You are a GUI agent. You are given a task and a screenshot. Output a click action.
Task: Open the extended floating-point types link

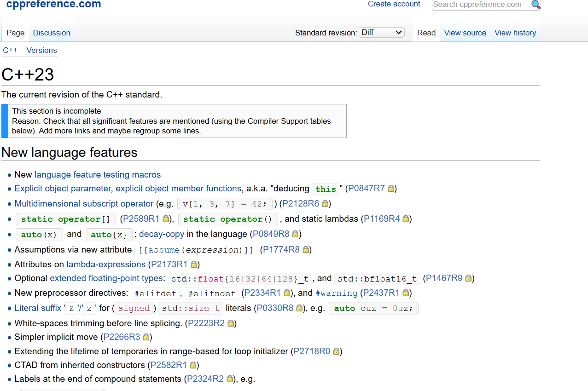107,278
